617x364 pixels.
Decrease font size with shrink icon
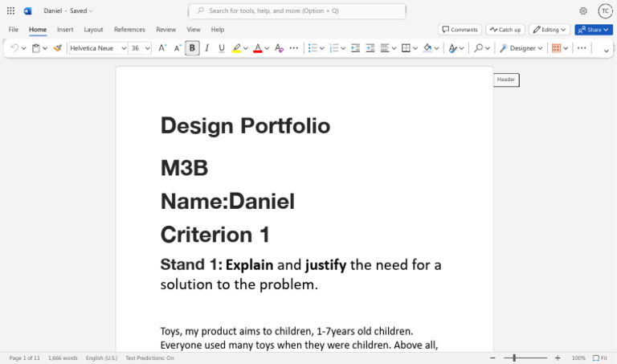coord(177,48)
